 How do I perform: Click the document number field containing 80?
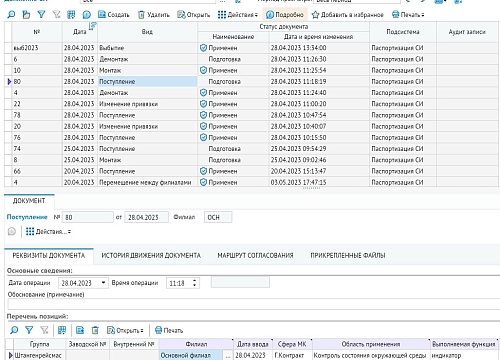88,217
